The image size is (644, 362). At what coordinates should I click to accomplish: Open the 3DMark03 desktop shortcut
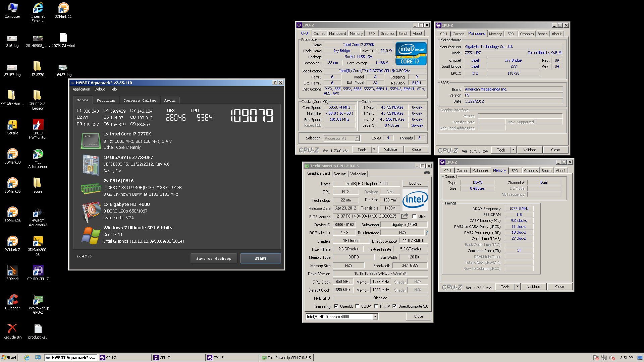point(12,156)
